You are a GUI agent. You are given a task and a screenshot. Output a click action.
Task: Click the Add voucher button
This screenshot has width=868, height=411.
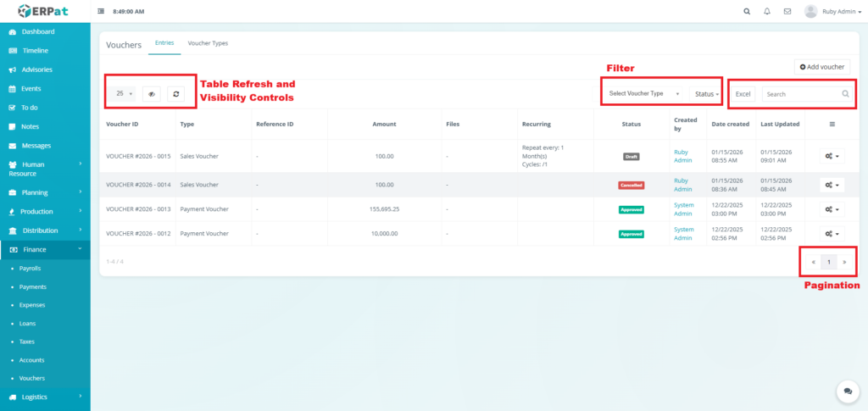point(822,66)
